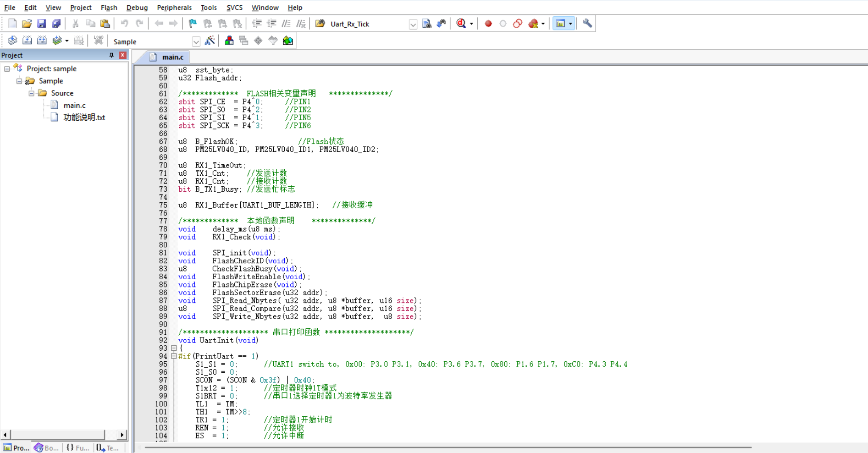Screen dimensions: 868x453
Task: Save all files icon
Action: (56, 24)
